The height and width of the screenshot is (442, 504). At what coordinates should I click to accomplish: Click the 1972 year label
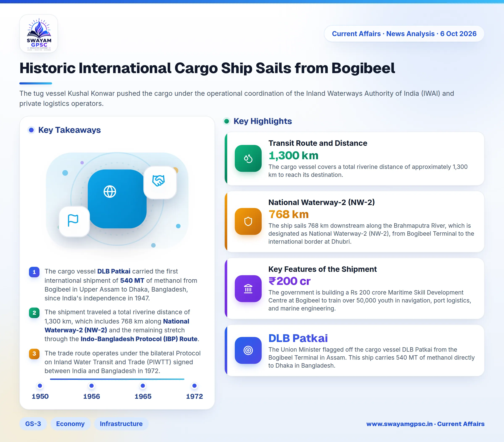coord(194,396)
